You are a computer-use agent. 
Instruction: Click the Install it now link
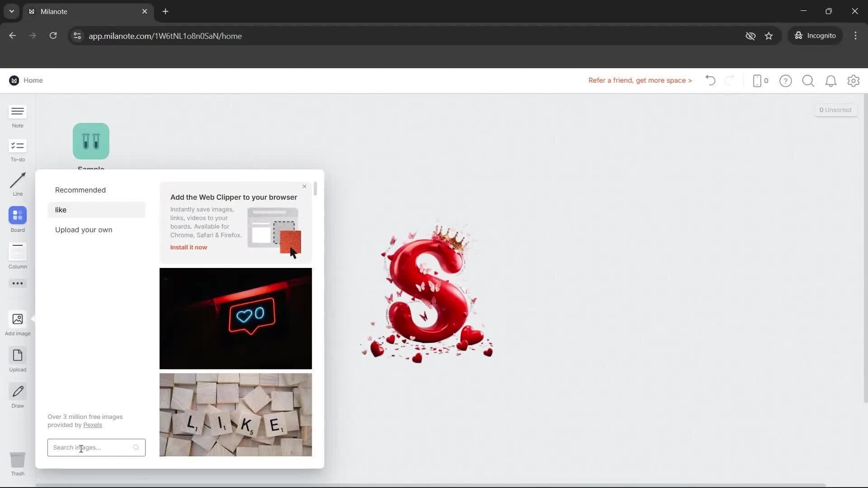click(x=189, y=247)
